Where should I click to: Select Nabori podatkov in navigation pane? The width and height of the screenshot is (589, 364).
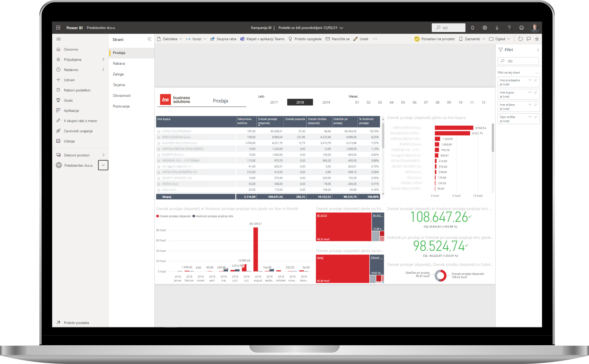77,90
